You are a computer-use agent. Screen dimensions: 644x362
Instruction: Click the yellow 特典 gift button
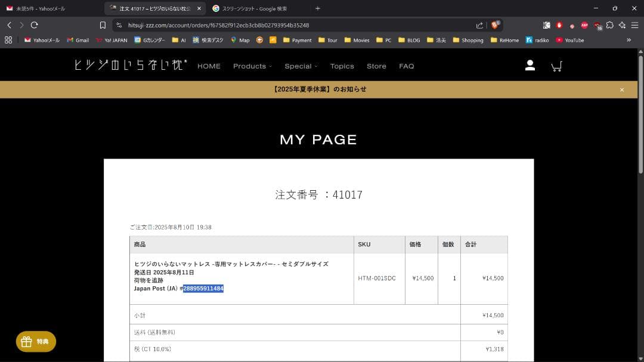pyautogui.click(x=35, y=341)
